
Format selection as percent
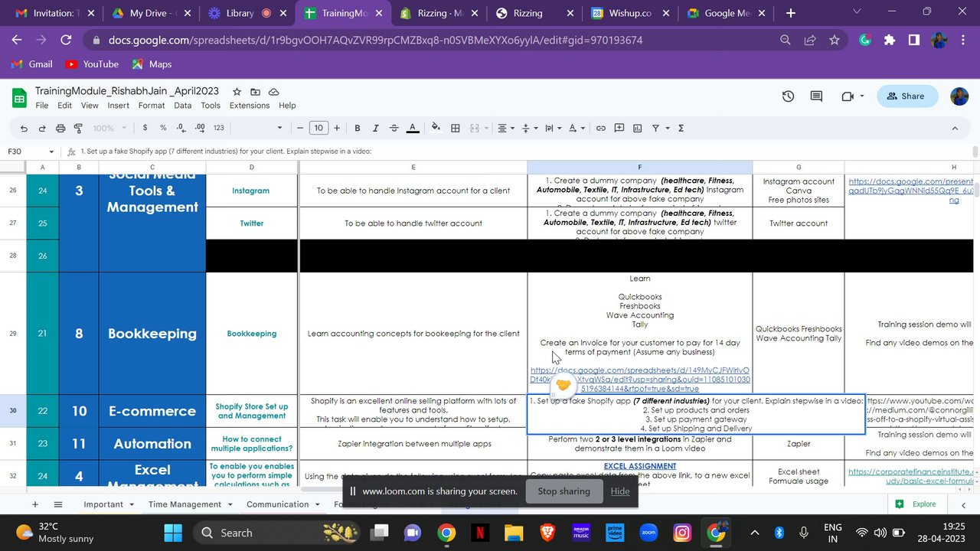163,129
